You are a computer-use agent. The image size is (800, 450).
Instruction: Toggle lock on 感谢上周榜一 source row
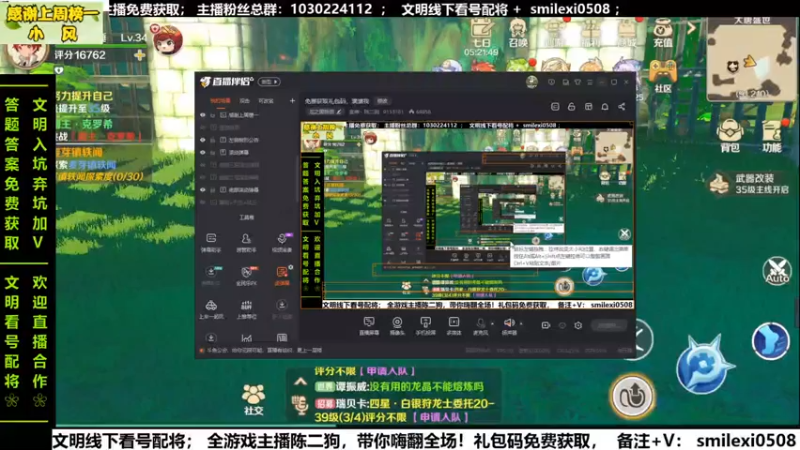(x=213, y=115)
